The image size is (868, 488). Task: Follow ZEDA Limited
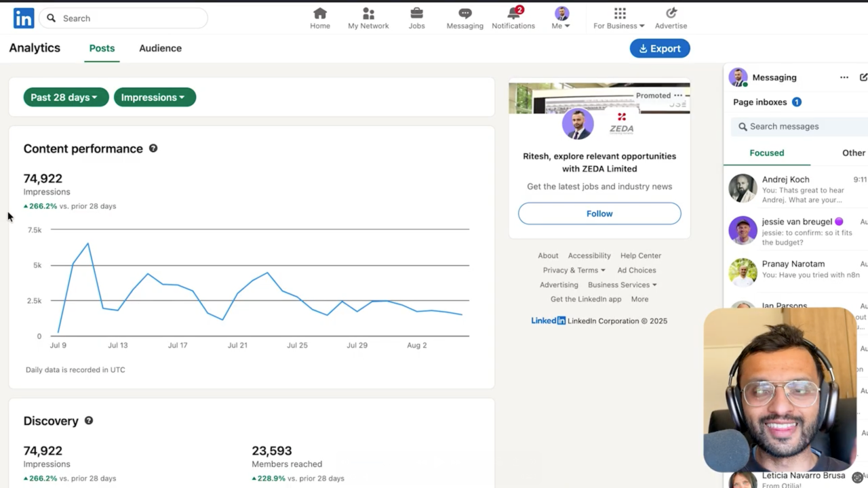(x=599, y=213)
